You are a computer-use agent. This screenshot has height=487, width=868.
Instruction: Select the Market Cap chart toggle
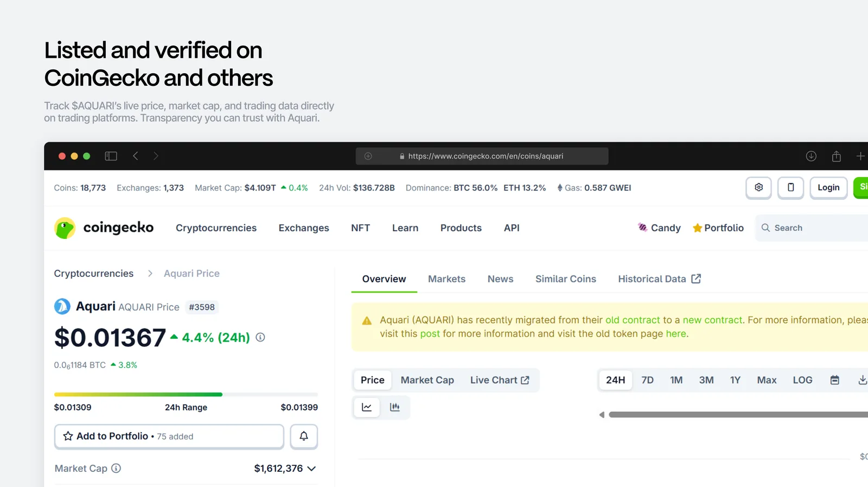pos(427,380)
